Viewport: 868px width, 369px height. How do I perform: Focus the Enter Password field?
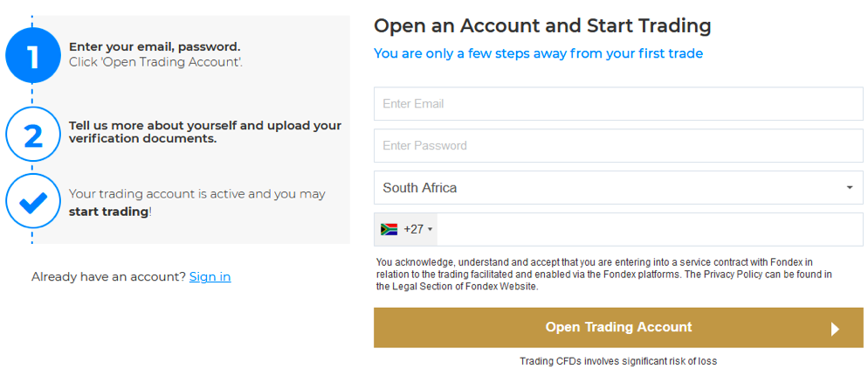618,146
